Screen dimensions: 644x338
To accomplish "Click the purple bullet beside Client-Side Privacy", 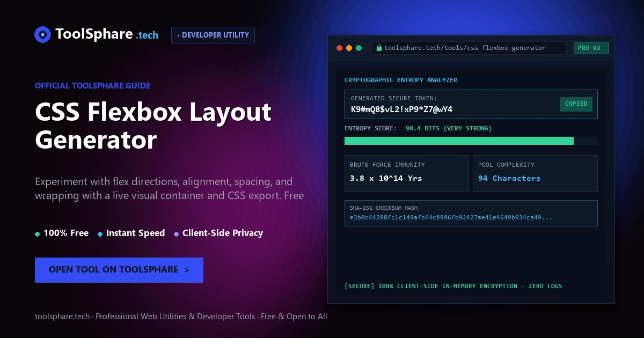I will (x=177, y=234).
